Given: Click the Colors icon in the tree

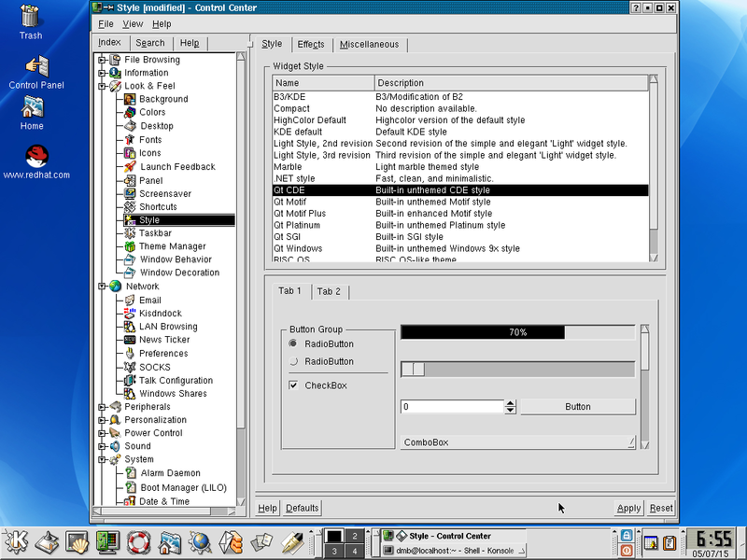Looking at the screenshot, I should point(130,112).
